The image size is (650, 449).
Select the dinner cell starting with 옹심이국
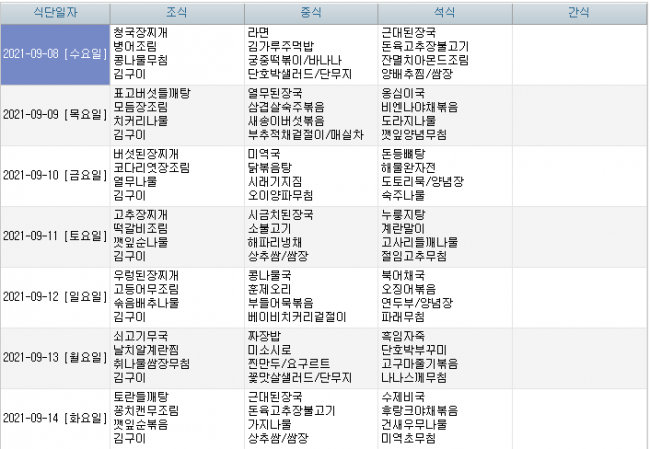pos(445,114)
